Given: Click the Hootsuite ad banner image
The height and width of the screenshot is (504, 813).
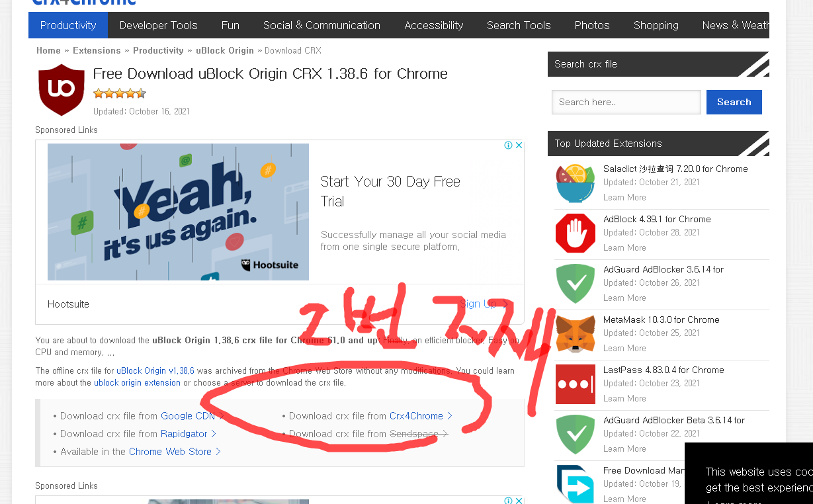Looking at the screenshot, I should coord(178,212).
